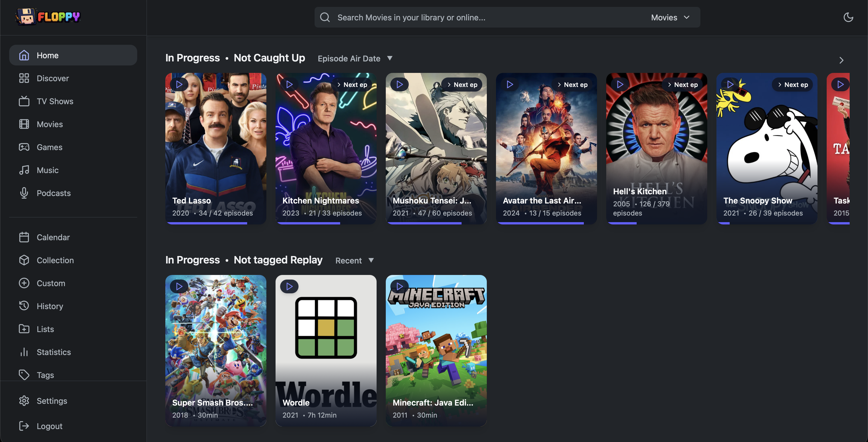The width and height of the screenshot is (868, 442).
Task: Open Games section
Action: 73,147
